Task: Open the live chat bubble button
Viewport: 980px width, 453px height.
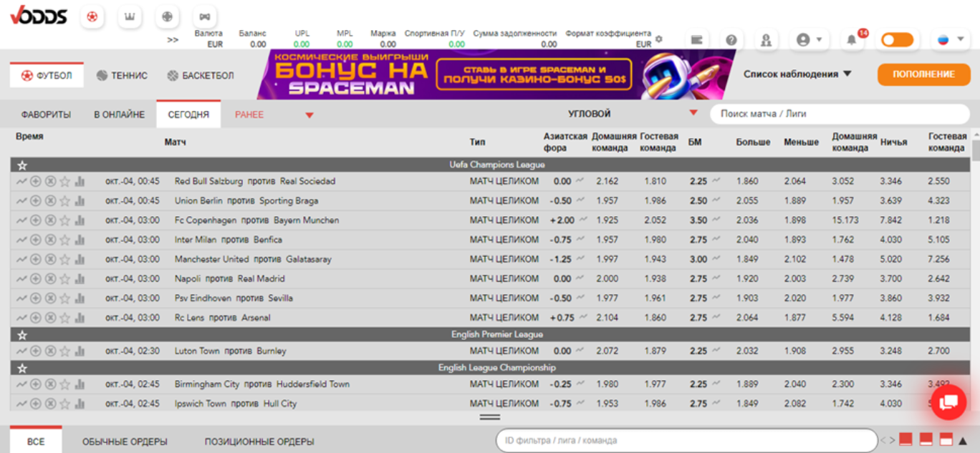Action: [x=948, y=401]
